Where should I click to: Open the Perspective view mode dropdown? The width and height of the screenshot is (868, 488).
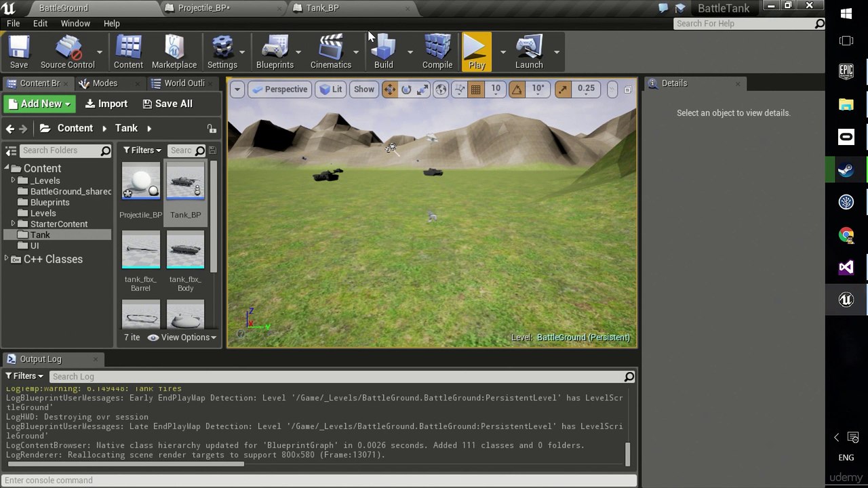click(x=279, y=89)
